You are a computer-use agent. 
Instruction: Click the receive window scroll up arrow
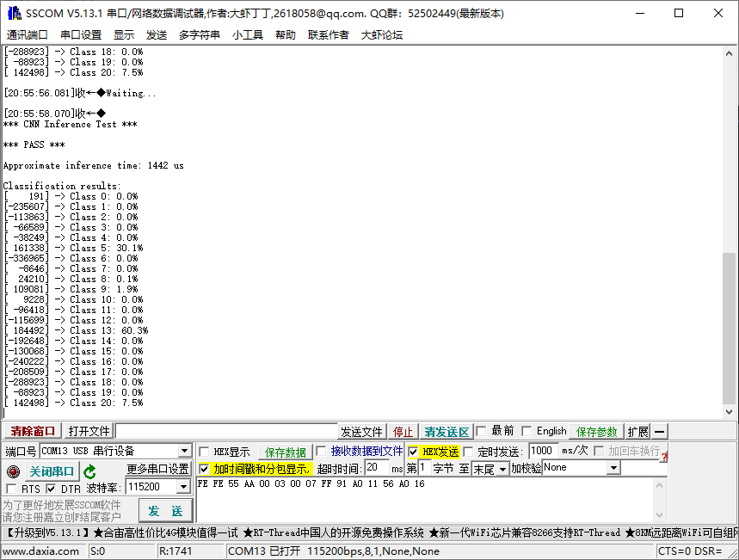coord(729,53)
